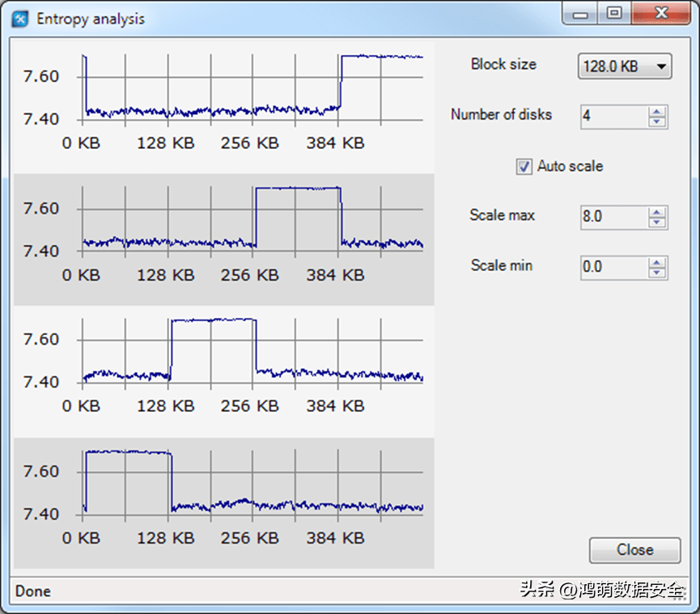Viewport: 700px width, 614px height.
Task: Close the window using red X
Action: click(662, 14)
